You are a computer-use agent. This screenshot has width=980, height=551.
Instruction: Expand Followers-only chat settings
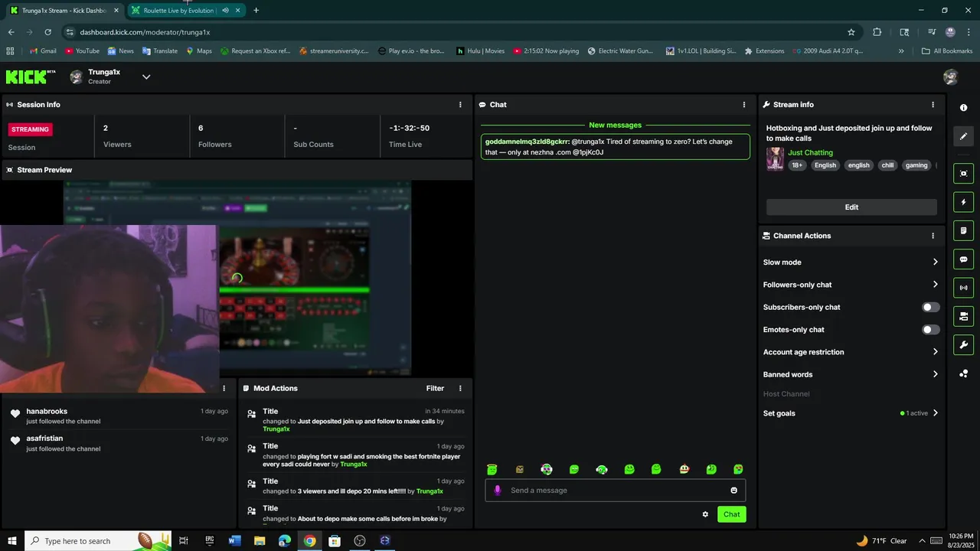[851, 285]
